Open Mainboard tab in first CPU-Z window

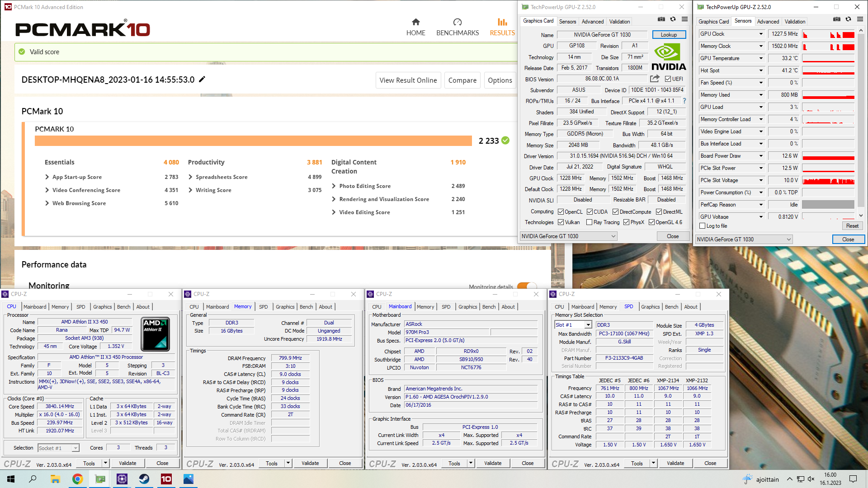[35, 307]
